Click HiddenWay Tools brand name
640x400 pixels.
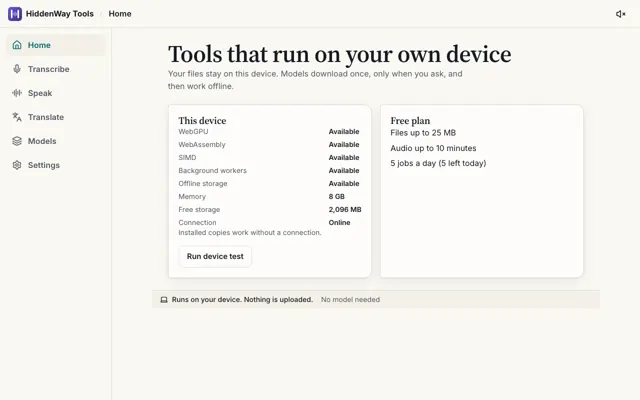pos(60,14)
